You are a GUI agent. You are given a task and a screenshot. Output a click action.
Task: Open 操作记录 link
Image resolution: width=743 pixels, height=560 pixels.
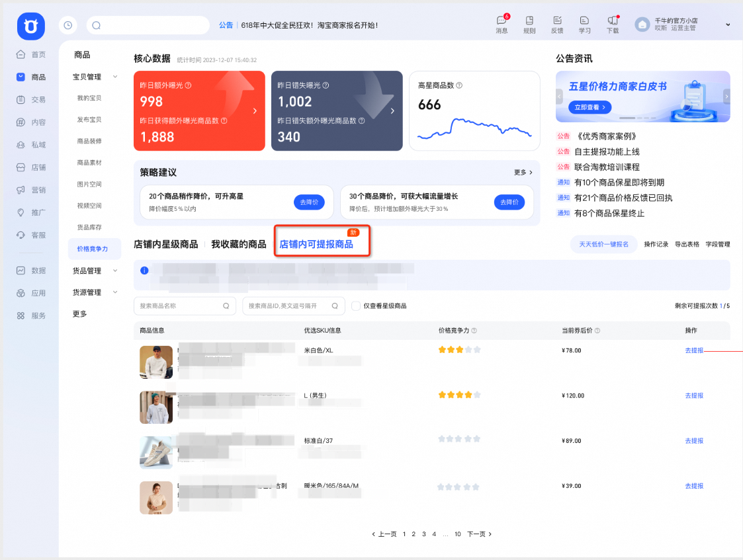pyautogui.click(x=656, y=244)
